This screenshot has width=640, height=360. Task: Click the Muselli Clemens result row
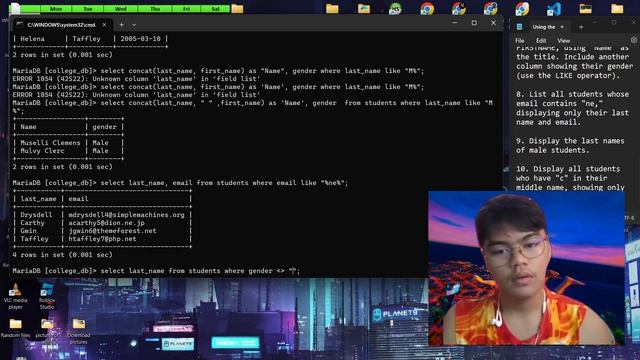tap(68, 143)
